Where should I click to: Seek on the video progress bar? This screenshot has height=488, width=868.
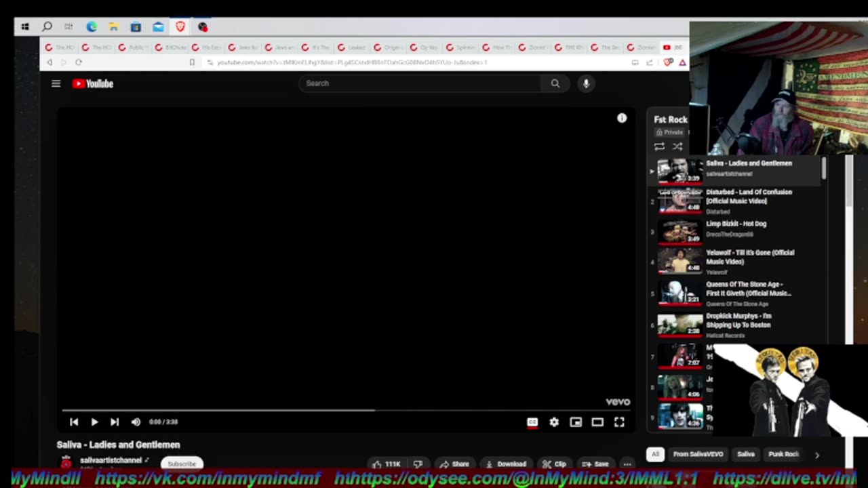coord(347,410)
